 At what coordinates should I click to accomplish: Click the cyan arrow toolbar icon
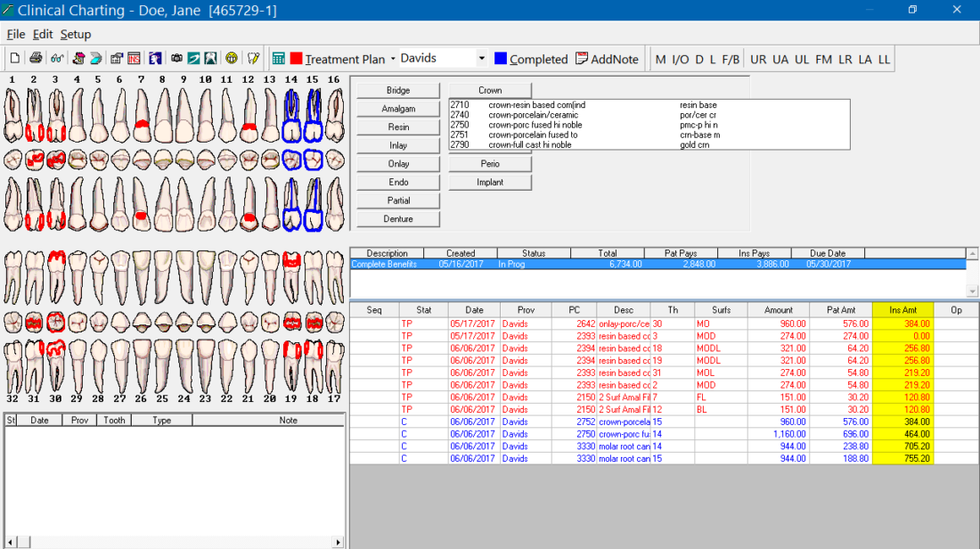point(95,59)
